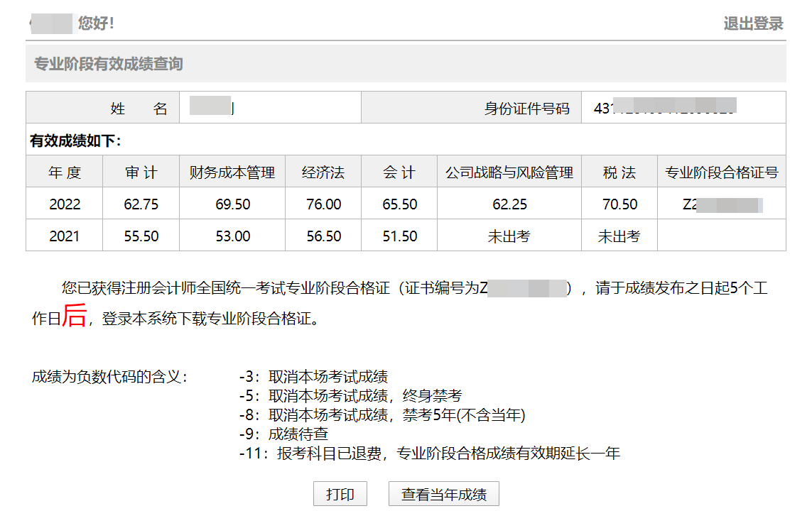Select the 专业阶段合格证号 column header
The height and width of the screenshot is (511, 812).
[x=721, y=172]
